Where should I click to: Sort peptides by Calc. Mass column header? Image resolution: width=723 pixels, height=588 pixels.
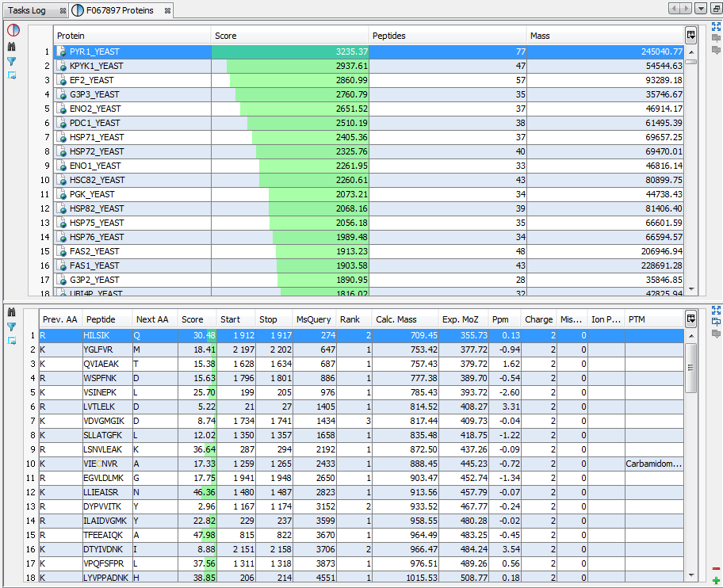point(404,319)
